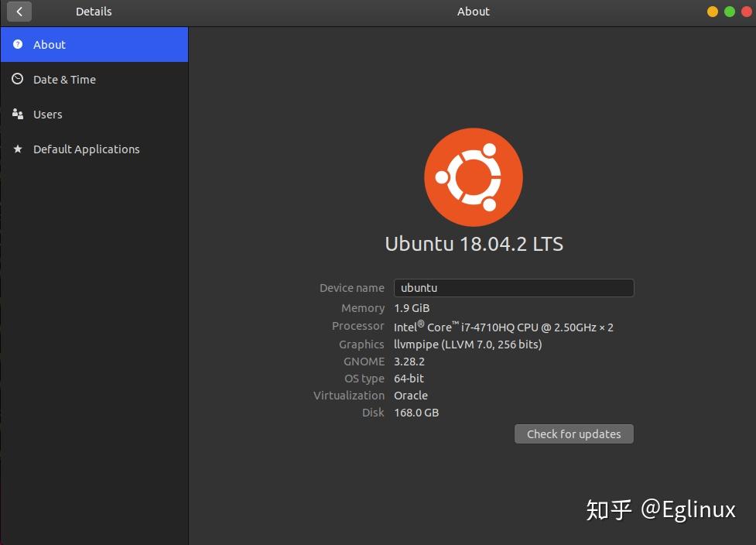Click the GNOME version value 3.28.2
Screen dimensions: 756x545
pyautogui.click(x=411, y=361)
